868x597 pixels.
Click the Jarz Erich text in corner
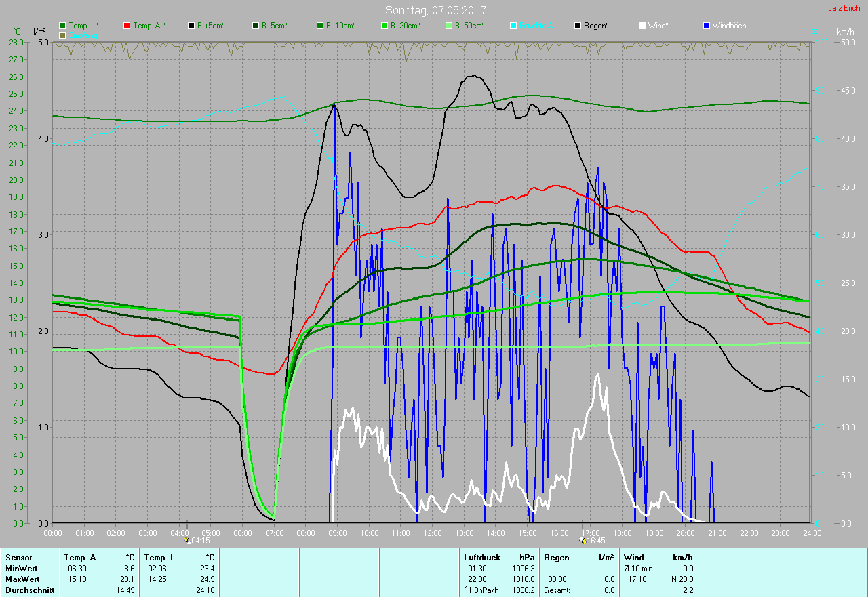click(x=844, y=8)
